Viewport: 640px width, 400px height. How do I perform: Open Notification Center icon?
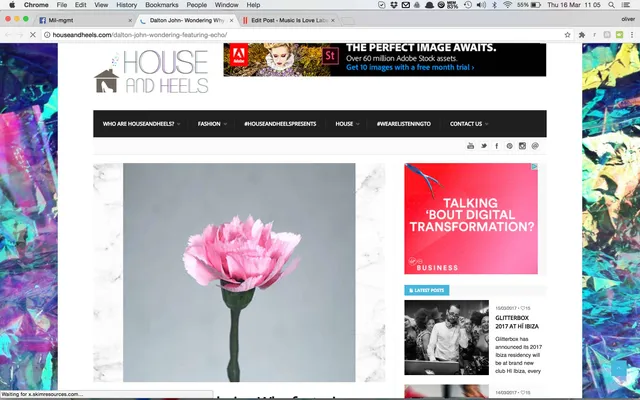pyautogui.click(x=626, y=5)
